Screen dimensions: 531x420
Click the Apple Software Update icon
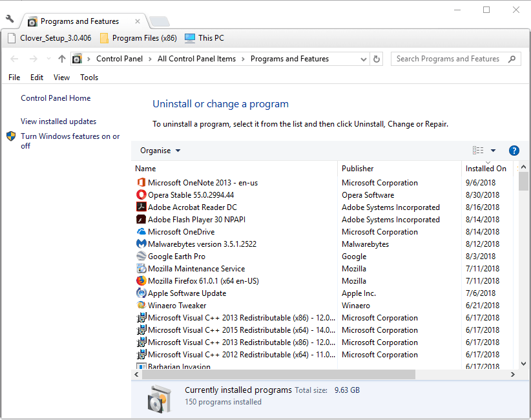(141, 293)
